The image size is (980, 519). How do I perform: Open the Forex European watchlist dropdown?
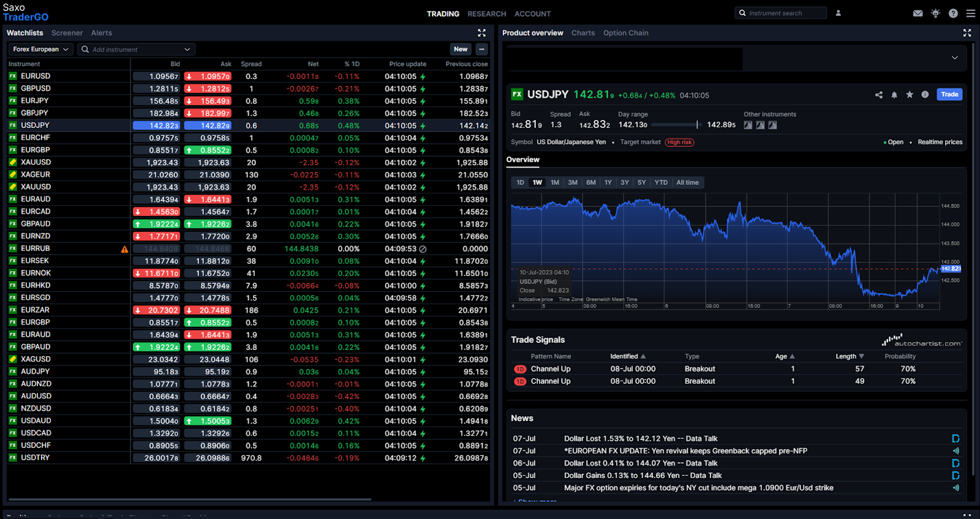pos(40,50)
